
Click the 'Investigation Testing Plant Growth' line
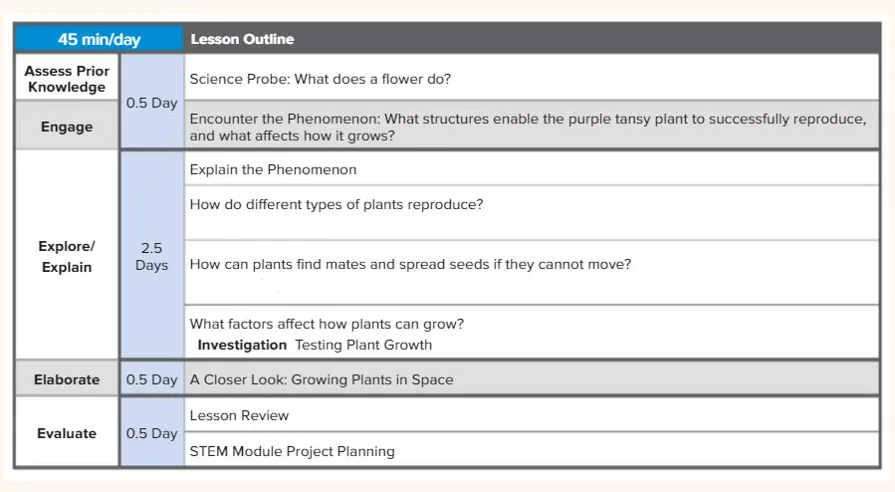(315, 345)
